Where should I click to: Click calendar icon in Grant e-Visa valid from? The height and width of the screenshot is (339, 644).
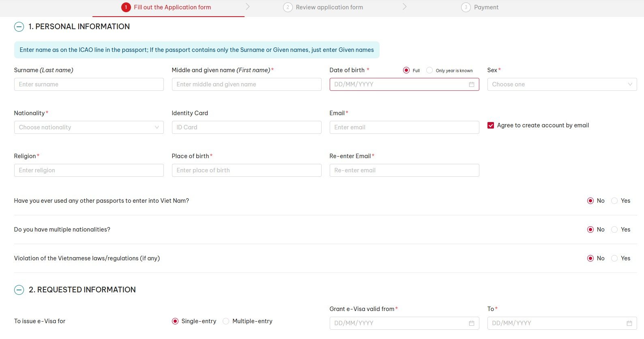point(471,323)
